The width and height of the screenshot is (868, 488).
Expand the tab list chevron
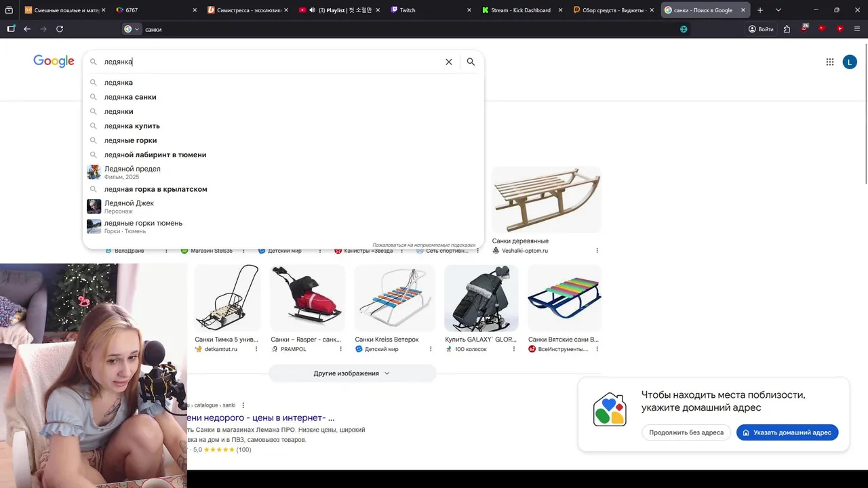click(x=778, y=10)
